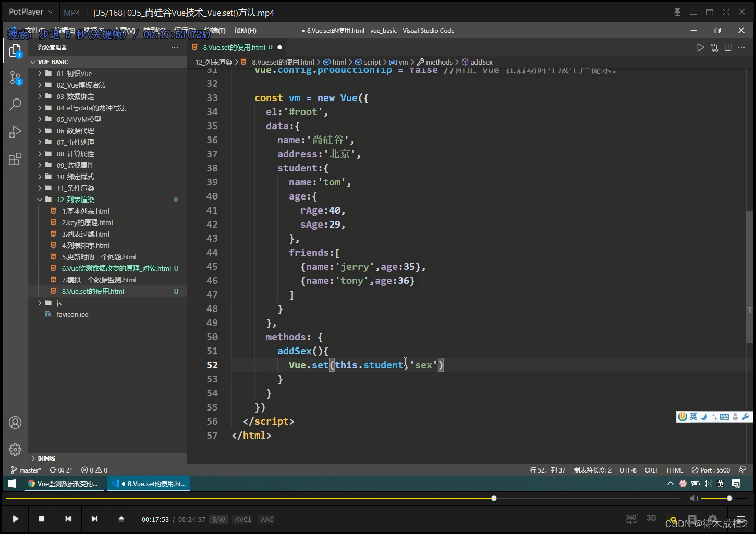Click the open changes icon in editor toolbar
This screenshot has width=756, height=534.
[x=714, y=47]
